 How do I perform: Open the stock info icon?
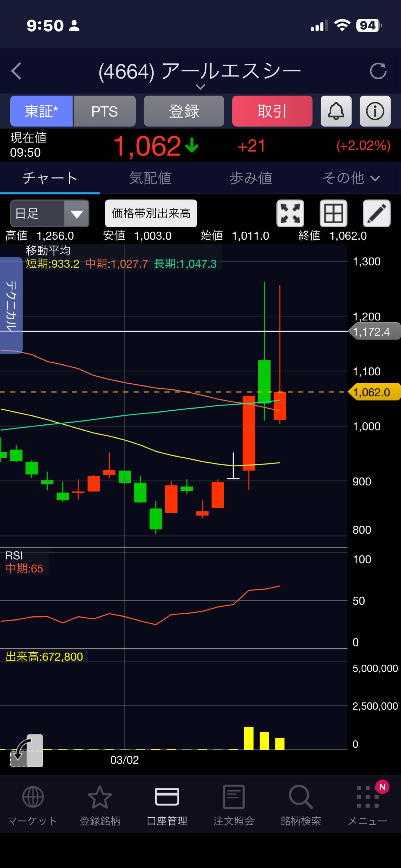tap(375, 111)
